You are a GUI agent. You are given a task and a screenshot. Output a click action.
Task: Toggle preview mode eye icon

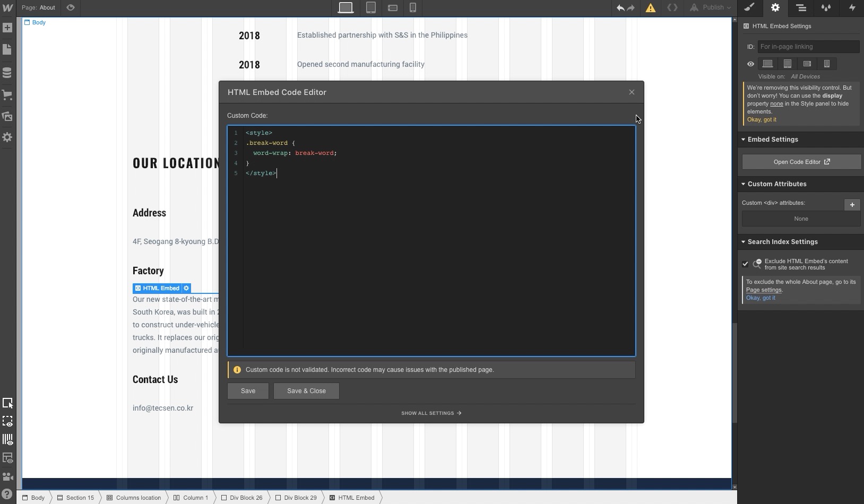71,7
